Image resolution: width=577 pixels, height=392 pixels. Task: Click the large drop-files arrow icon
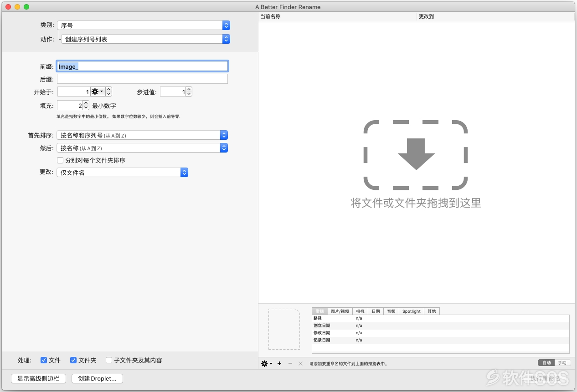click(x=416, y=154)
